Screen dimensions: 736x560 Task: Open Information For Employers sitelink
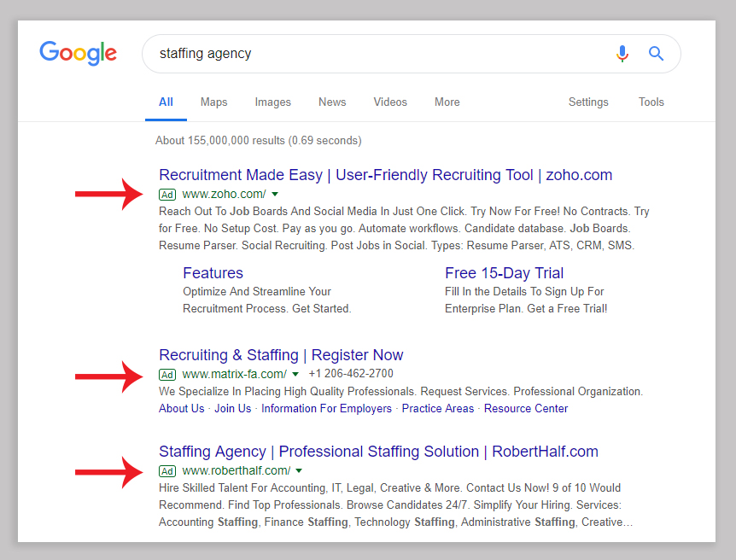pos(326,408)
